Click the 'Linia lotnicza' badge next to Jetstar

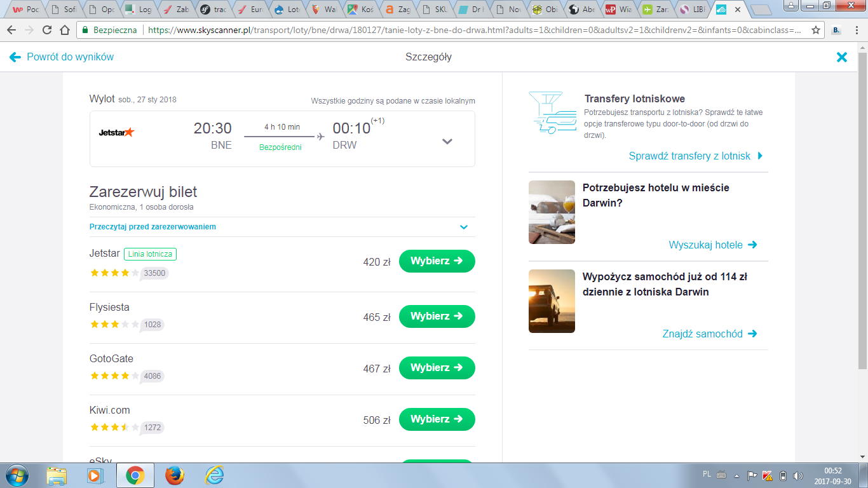[x=150, y=254]
